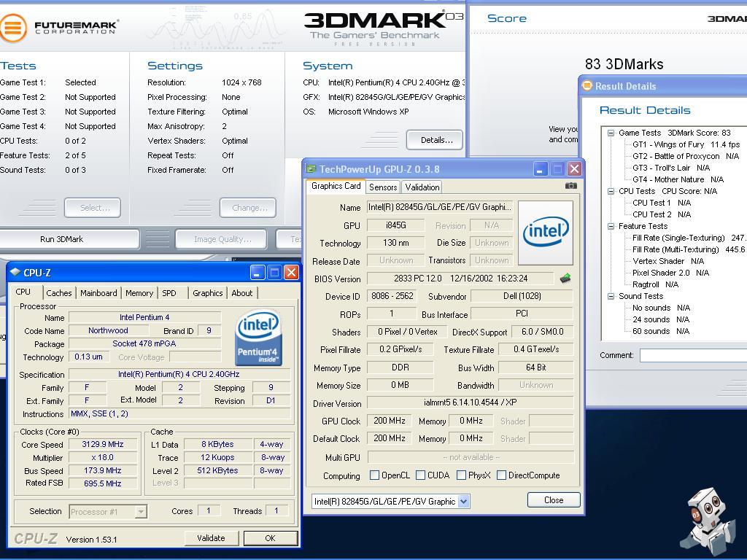Click the Comment input field in Result Details
The image size is (747, 560).
pos(693,355)
